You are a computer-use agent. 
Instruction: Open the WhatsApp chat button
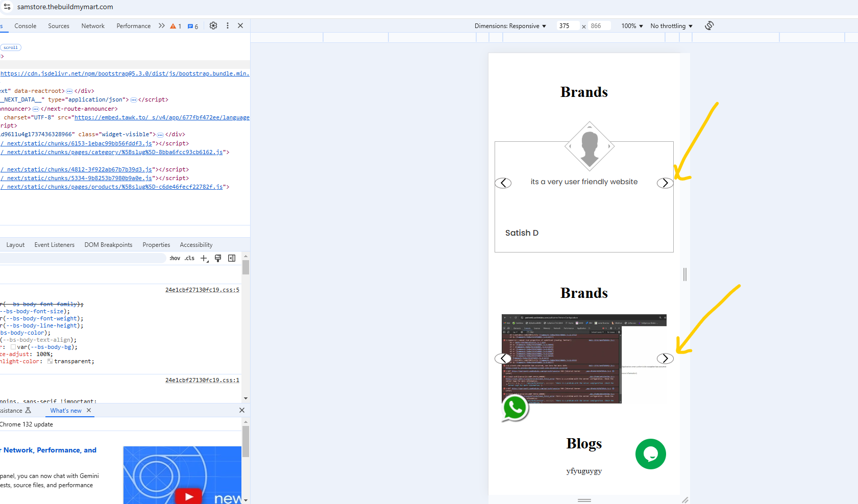(x=515, y=408)
